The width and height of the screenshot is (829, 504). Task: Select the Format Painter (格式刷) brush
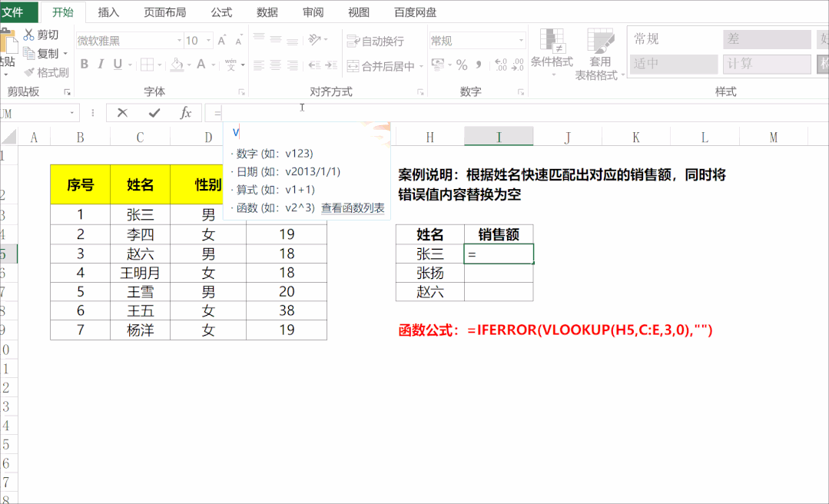(x=28, y=72)
